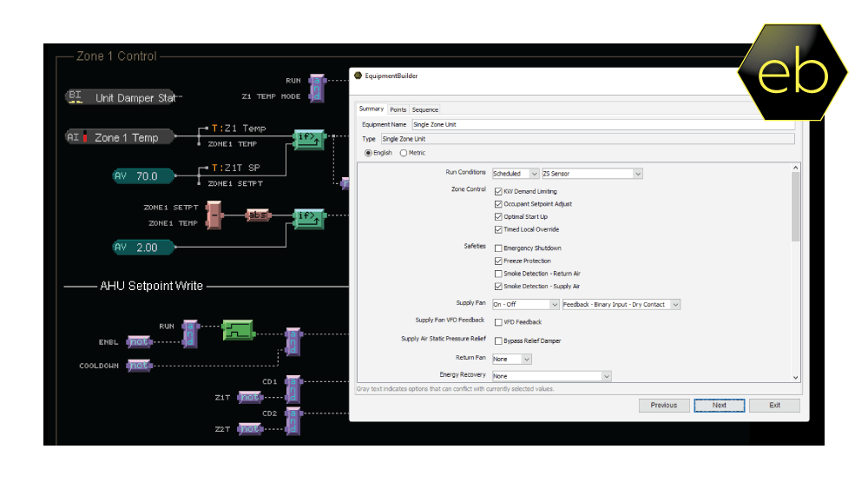868x489 pixels.
Task: Open the Return Fan dropdown
Action: (x=512, y=360)
